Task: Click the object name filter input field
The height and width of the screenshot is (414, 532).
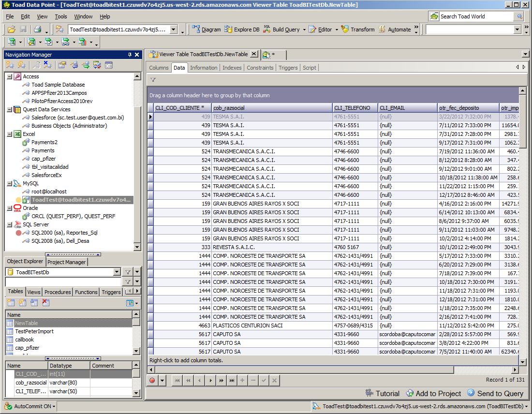Action: (63, 281)
